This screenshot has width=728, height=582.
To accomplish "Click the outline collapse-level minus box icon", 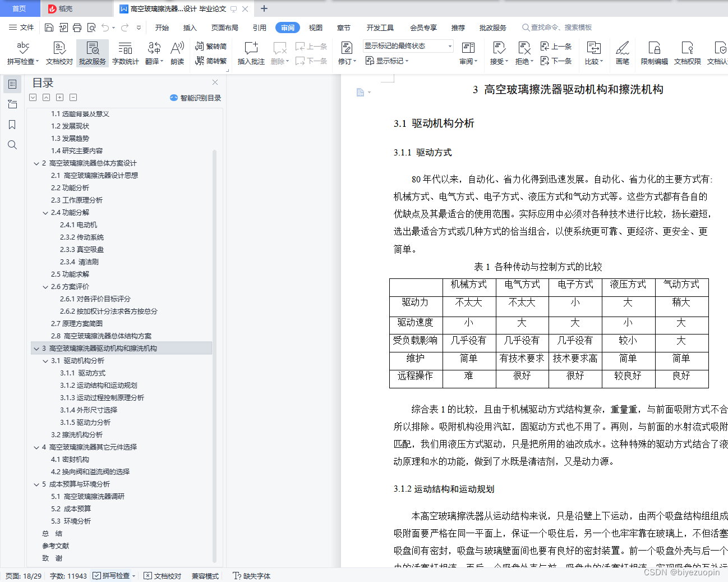I will point(73,98).
